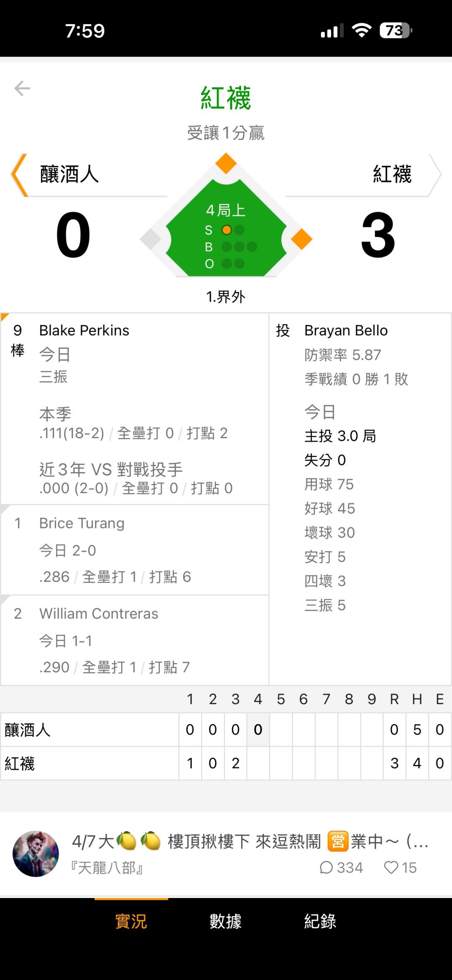Tap the battery status indicator
Image resolution: width=452 pixels, height=980 pixels.
pos(395,31)
